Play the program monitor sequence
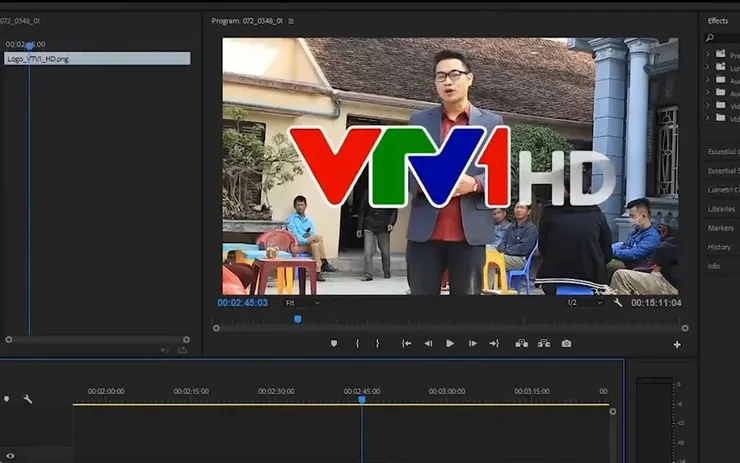The height and width of the screenshot is (463, 740). [450, 344]
